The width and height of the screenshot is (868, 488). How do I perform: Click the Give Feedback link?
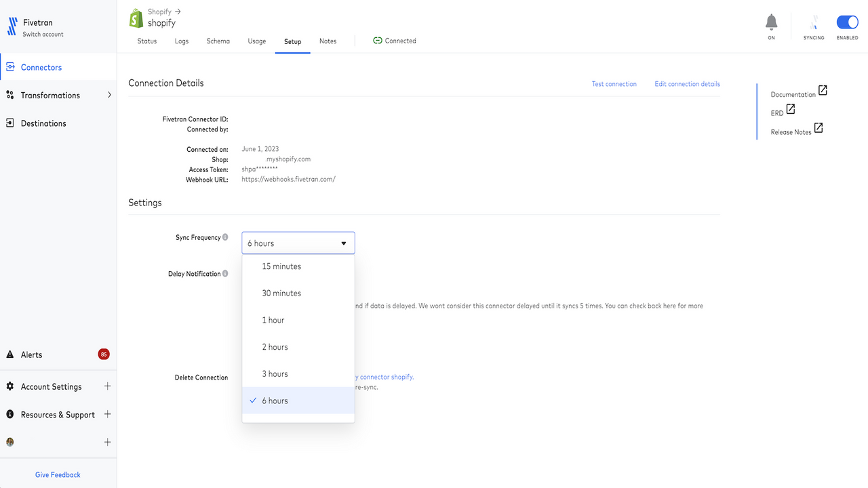(58, 474)
